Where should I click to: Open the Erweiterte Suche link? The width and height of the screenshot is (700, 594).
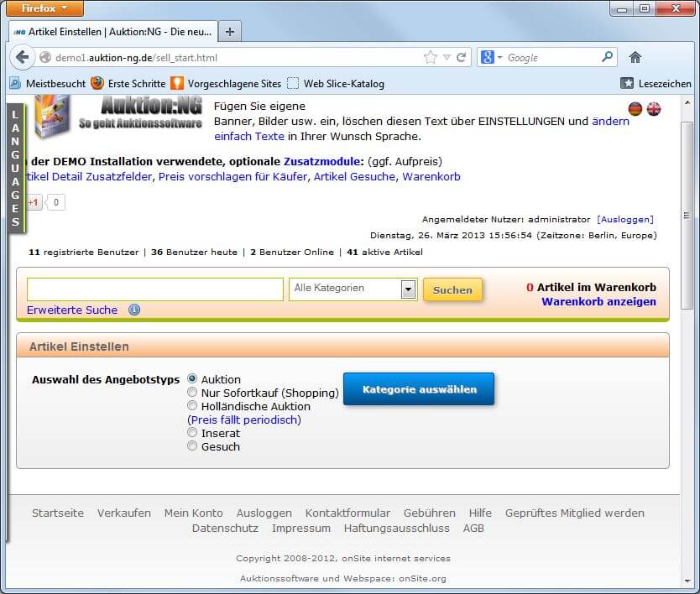[72, 310]
